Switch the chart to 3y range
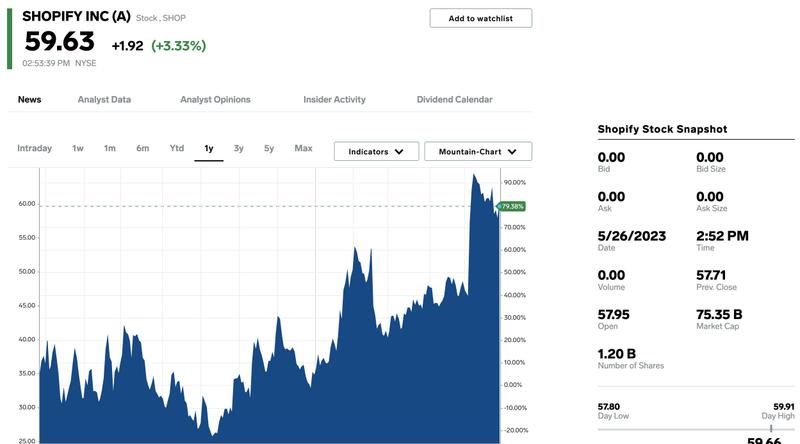Screen dimensions: 800x444 [x=238, y=148]
